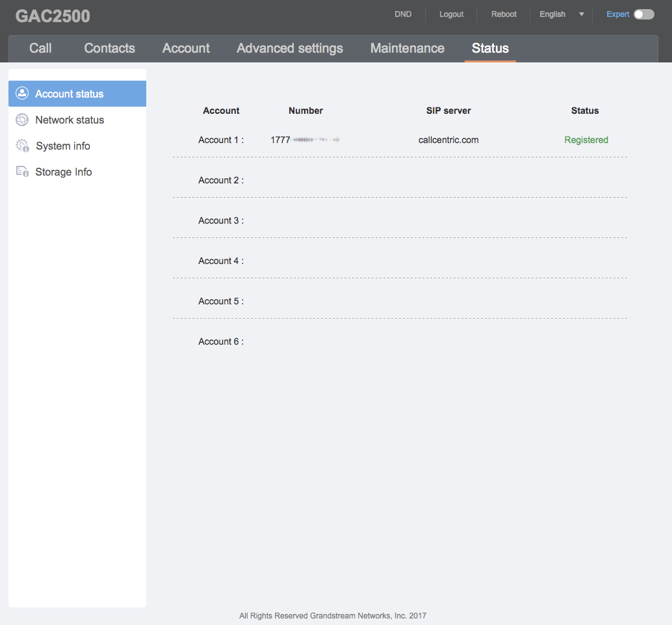Click the callcentric.com SIP server value

(x=448, y=140)
